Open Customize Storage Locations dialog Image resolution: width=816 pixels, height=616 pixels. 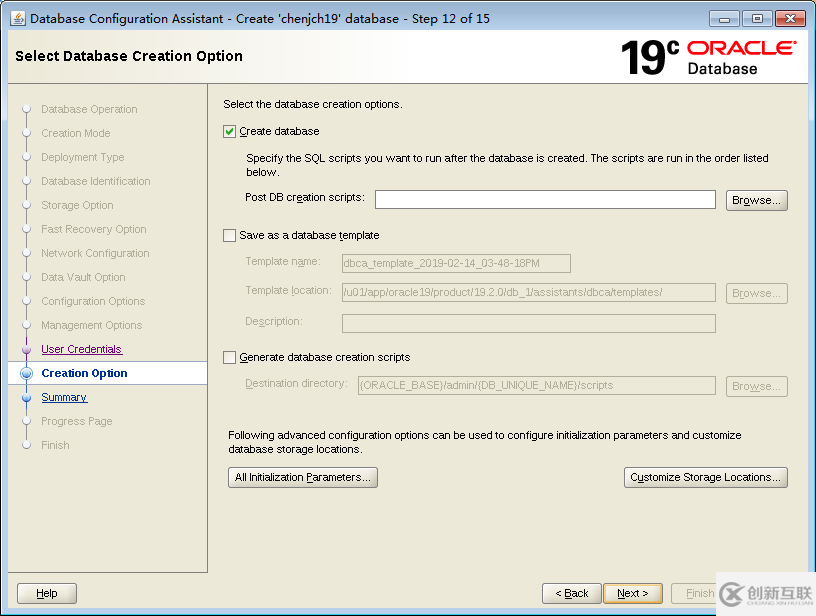pyautogui.click(x=705, y=477)
